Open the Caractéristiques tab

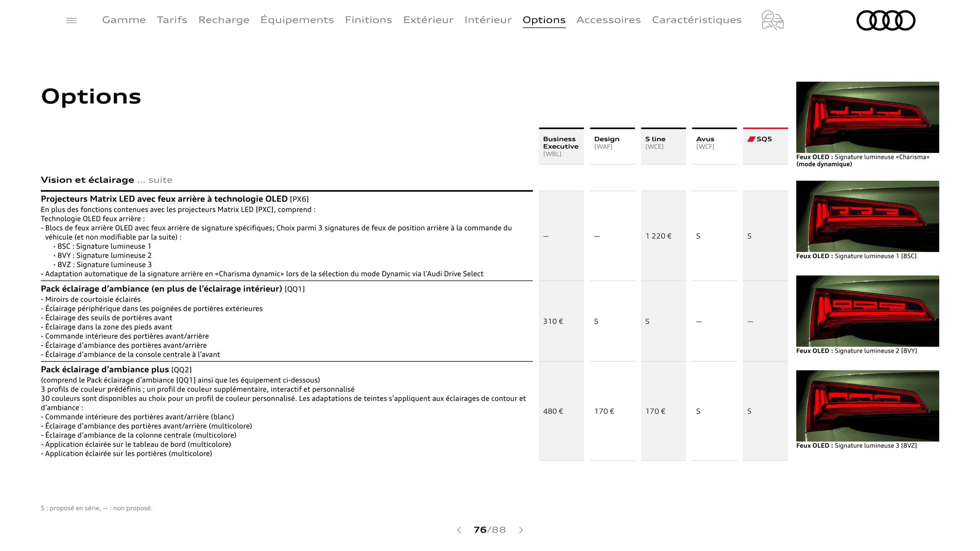click(x=697, y=20)
